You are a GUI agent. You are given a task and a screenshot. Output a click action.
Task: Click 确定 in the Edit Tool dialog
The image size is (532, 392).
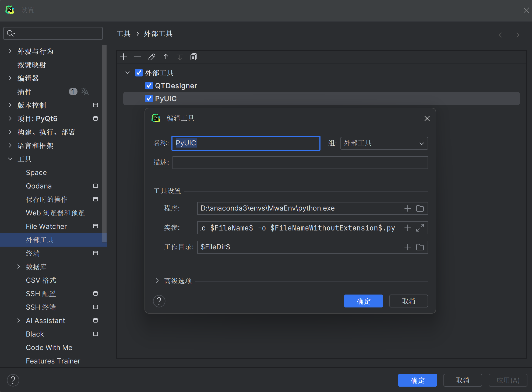pos(363,301)
